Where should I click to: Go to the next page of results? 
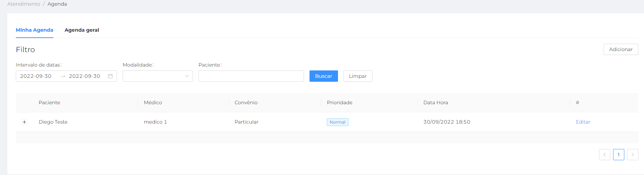coord(632,155)
